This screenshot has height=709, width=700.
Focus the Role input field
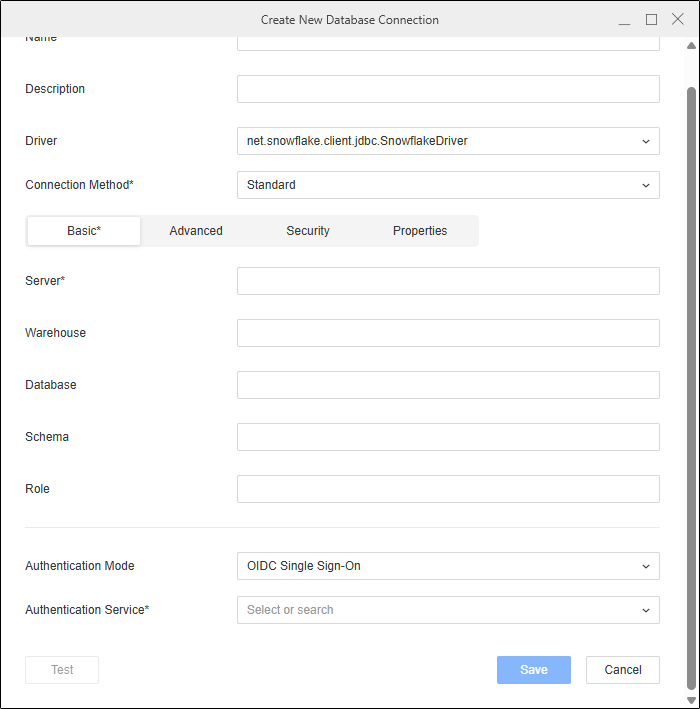447,489
